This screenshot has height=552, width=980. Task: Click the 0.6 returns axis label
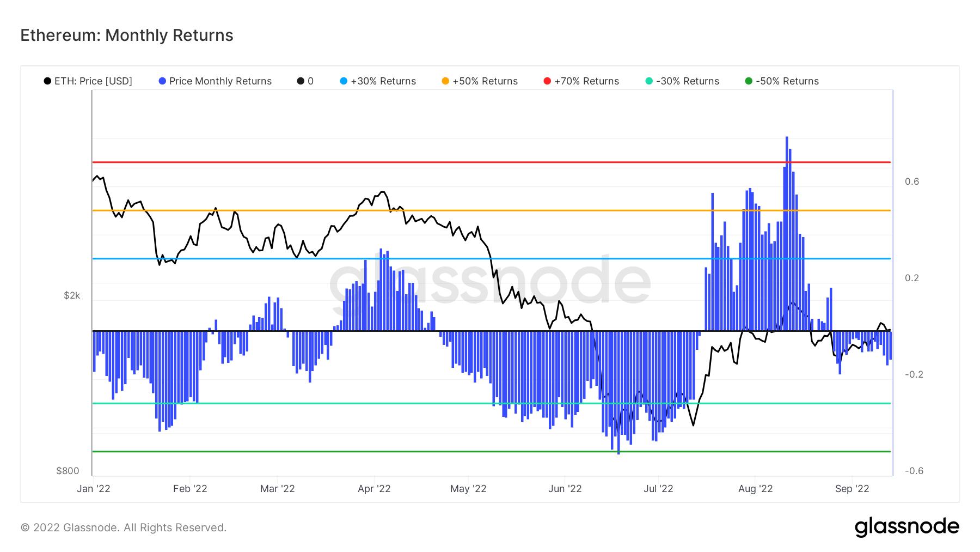912,181
